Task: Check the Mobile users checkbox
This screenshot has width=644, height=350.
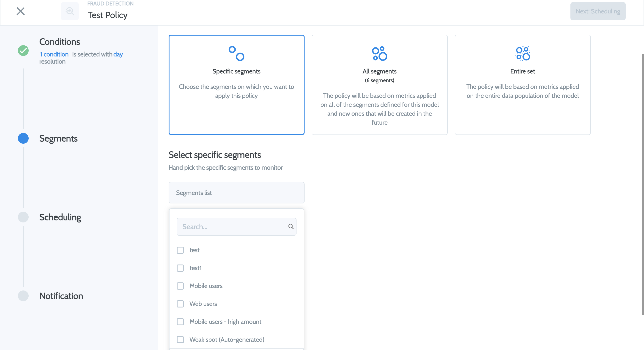Action: pyautogui.click(x=180, y=286)
